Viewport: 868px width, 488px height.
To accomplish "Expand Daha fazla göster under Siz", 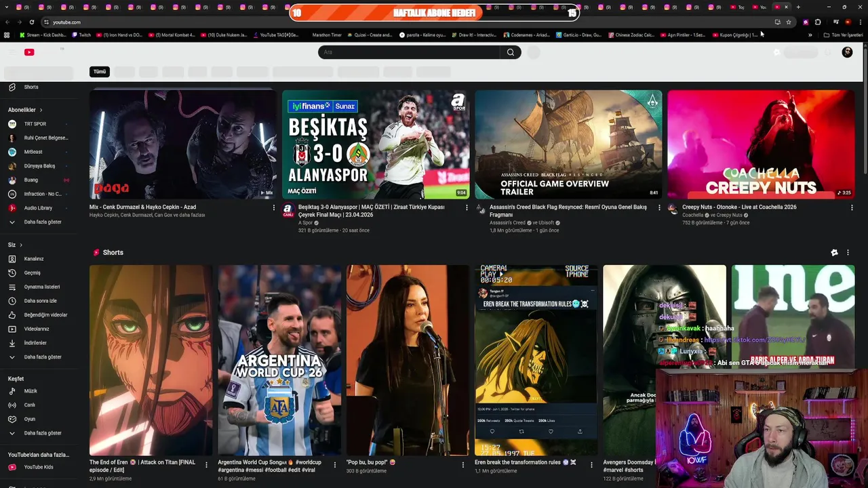I will 41,357.
